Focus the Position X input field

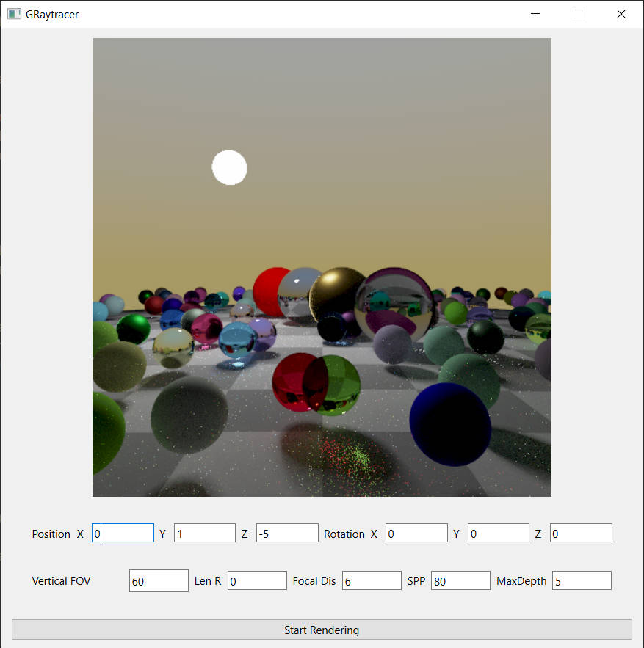tap(123, 534)
